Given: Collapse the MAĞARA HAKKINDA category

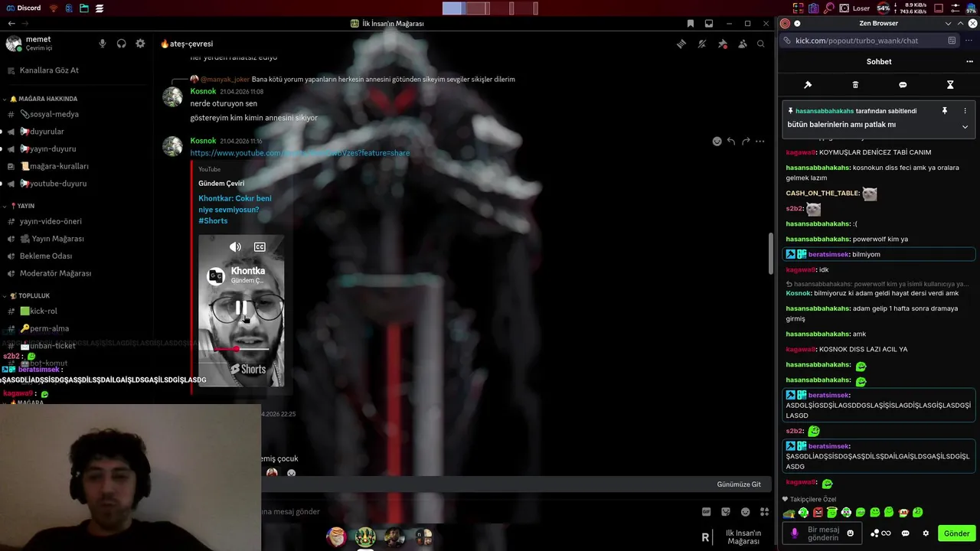Looking at the screenshot, I should point(44,99).
